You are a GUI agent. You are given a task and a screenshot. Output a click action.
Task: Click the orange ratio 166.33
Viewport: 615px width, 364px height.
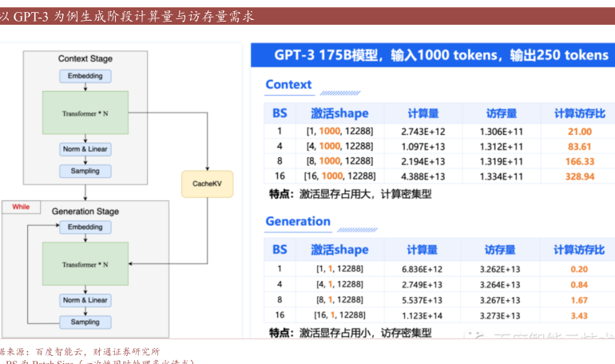click(x=580, y=161)
